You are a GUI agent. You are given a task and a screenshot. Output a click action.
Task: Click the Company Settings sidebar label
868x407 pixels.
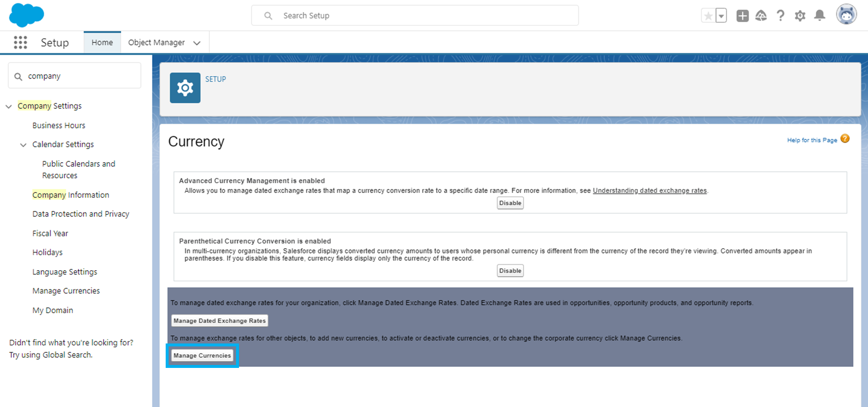pos(50,106)
